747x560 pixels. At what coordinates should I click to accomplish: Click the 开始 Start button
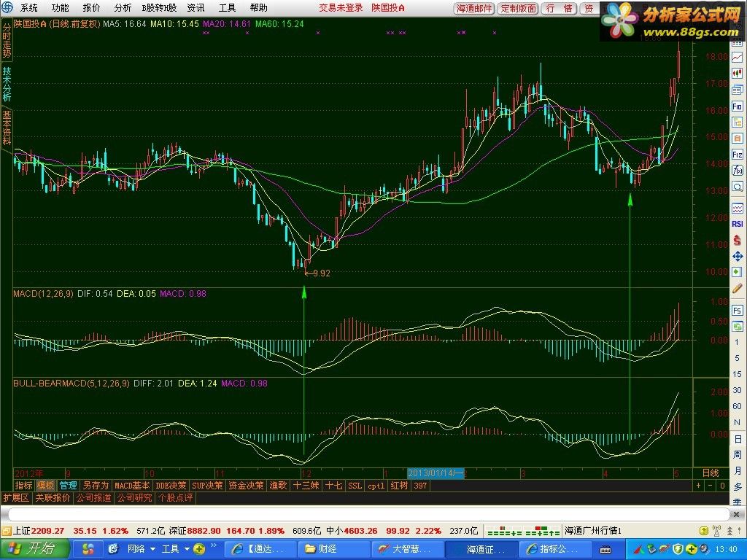[x=34, y=549]
